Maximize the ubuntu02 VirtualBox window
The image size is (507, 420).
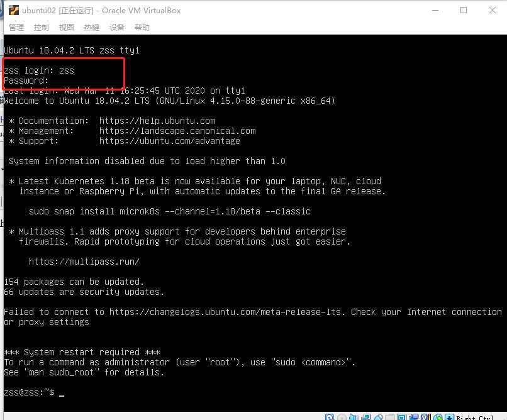464,10
